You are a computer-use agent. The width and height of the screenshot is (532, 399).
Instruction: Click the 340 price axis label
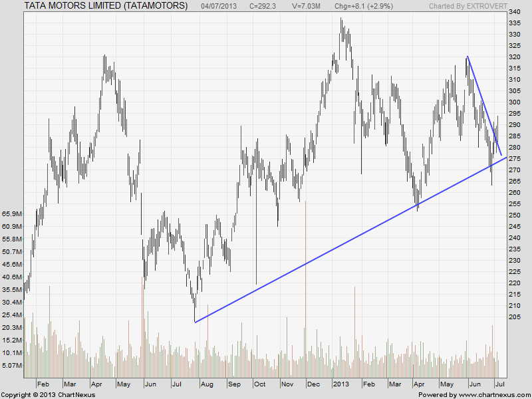(514, 13)
